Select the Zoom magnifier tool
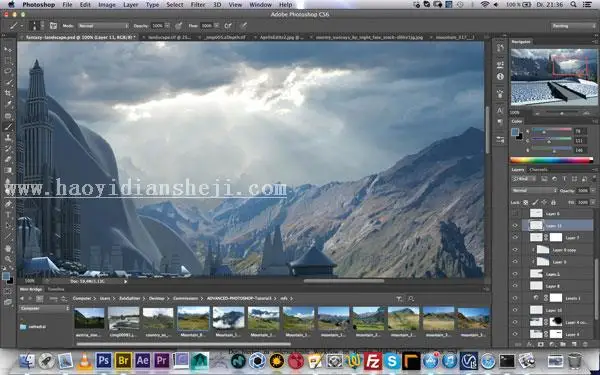The height and width of the screenshot is (375, 600). 8,259
